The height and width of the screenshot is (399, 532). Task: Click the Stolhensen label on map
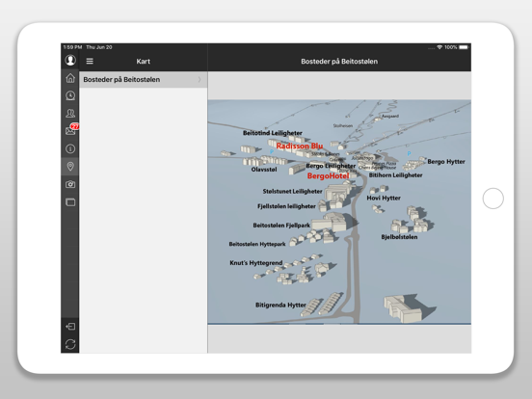point(343,125)
